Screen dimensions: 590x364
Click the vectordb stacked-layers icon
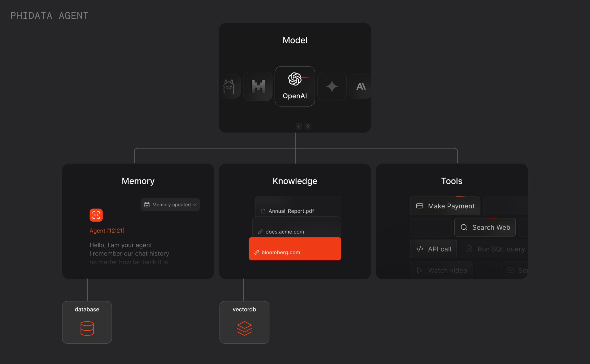(244, 329)
